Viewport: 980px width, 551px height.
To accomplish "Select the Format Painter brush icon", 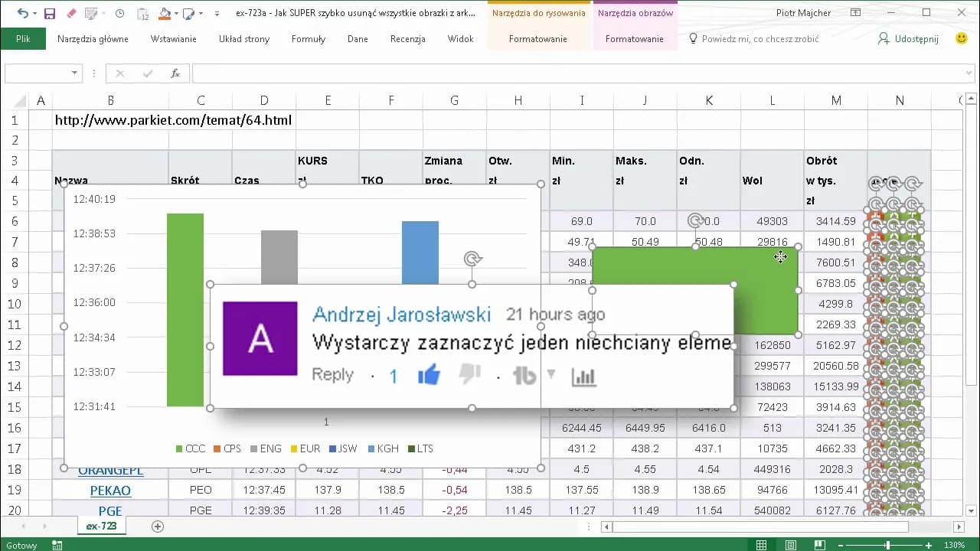I will pyautogui.click(x=71, y=13).
